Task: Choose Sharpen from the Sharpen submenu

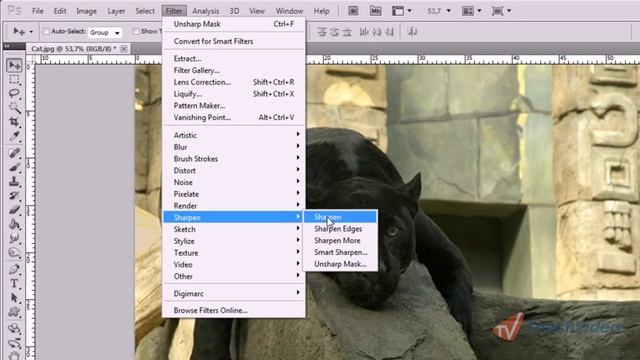Action: 340,217
